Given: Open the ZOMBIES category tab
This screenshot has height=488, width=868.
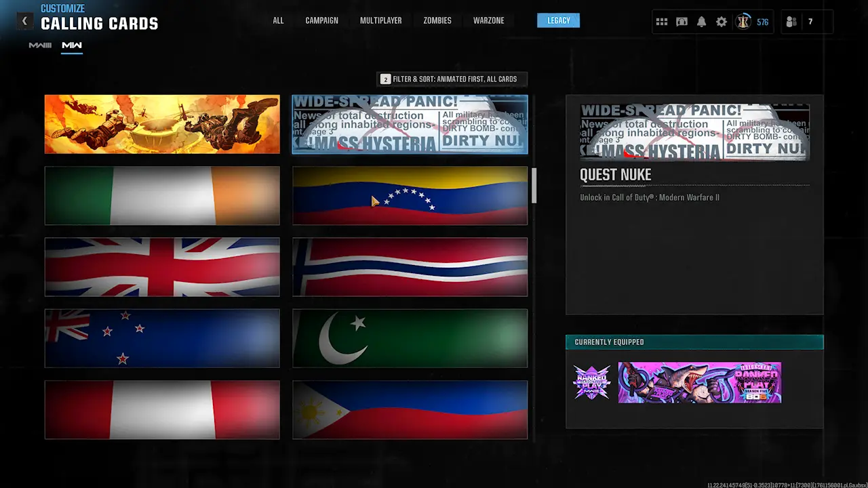Looking at the screenshot, I should pyautogui.click(x=437, y=20).
